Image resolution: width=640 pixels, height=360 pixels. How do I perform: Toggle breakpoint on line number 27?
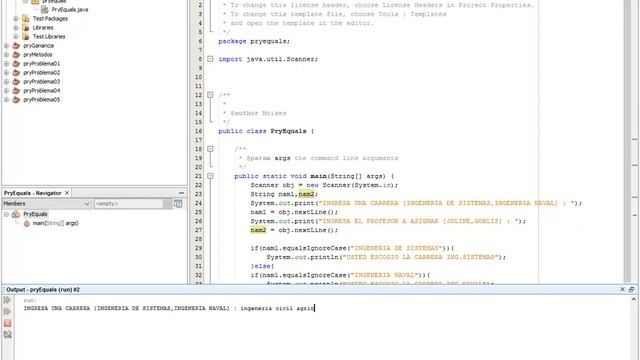(198, 230)
